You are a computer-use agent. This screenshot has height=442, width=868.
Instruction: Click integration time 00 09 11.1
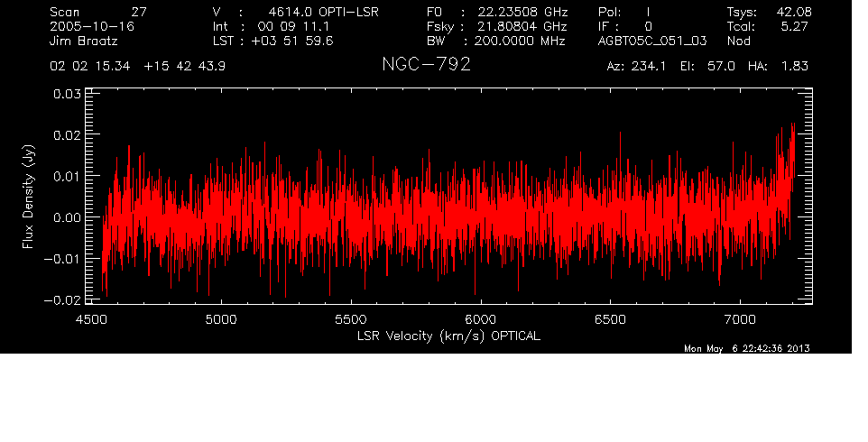pyautogui.click(x=293, y=26)
